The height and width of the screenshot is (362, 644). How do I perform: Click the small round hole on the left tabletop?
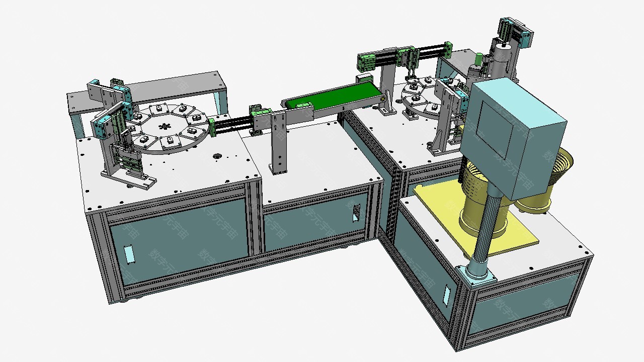(217, 156)
